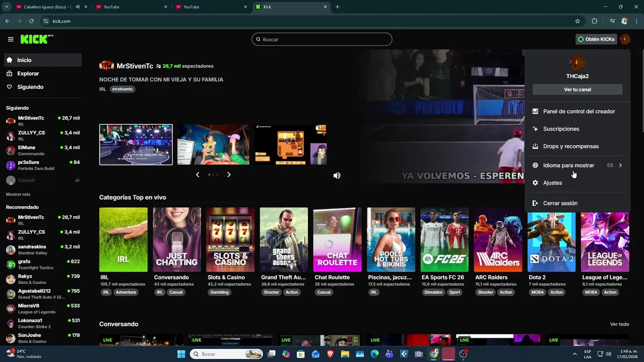Viewport: 644px width, 362px height.
Task: Click the Inicio home icon
Action: point(10,60)
